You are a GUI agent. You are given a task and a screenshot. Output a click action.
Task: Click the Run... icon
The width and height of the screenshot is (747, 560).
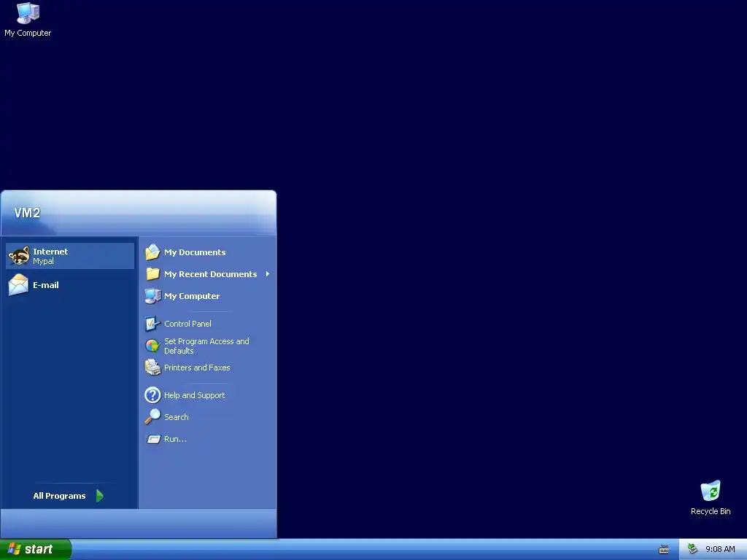(x=153, y=439)
